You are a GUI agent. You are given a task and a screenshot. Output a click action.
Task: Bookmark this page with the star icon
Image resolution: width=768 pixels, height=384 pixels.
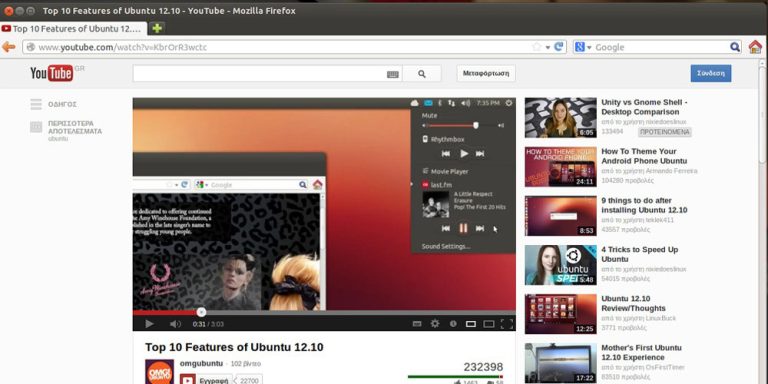tap(536, 47)
